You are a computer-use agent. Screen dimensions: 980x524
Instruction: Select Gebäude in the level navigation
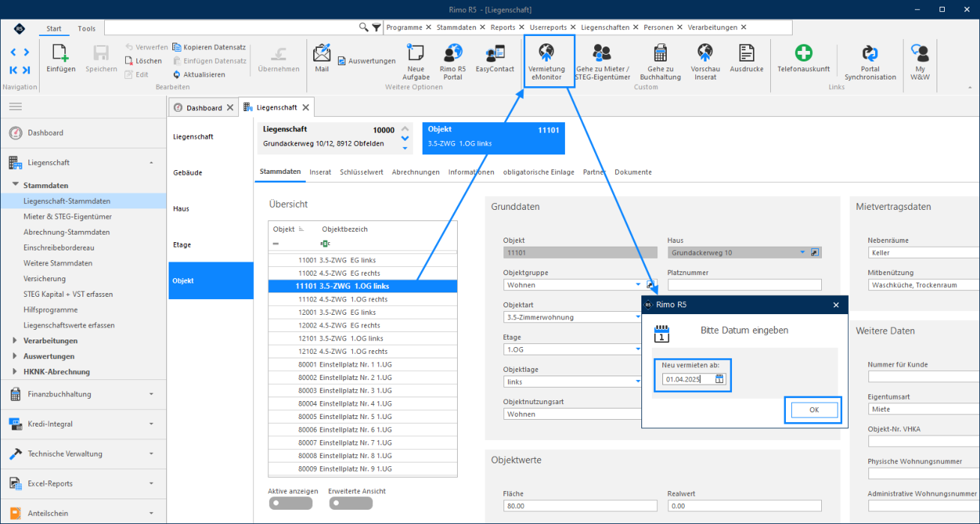point(188,172)
